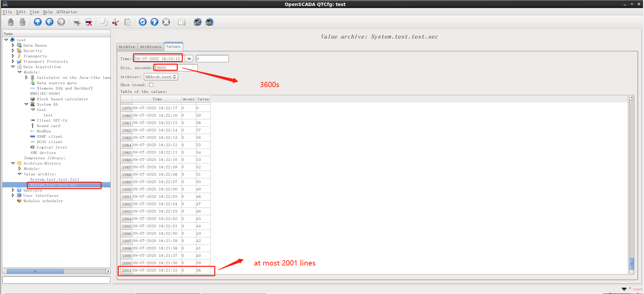Switch to the Archivers tab

(x=151, y=47)
